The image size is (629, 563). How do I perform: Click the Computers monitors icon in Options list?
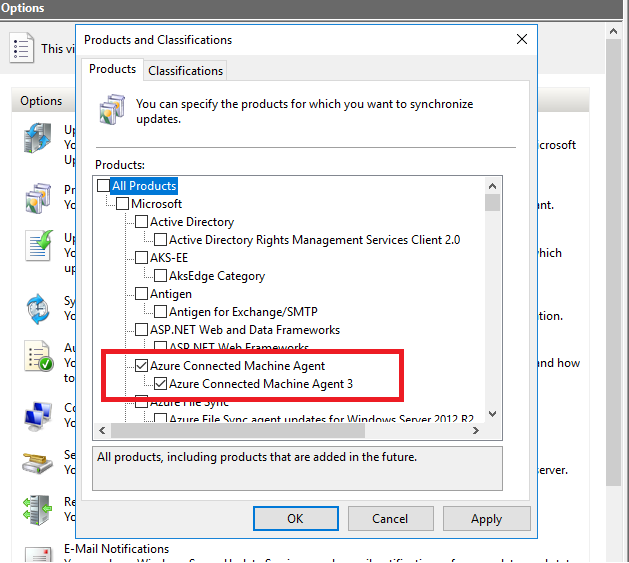point(38,416)
